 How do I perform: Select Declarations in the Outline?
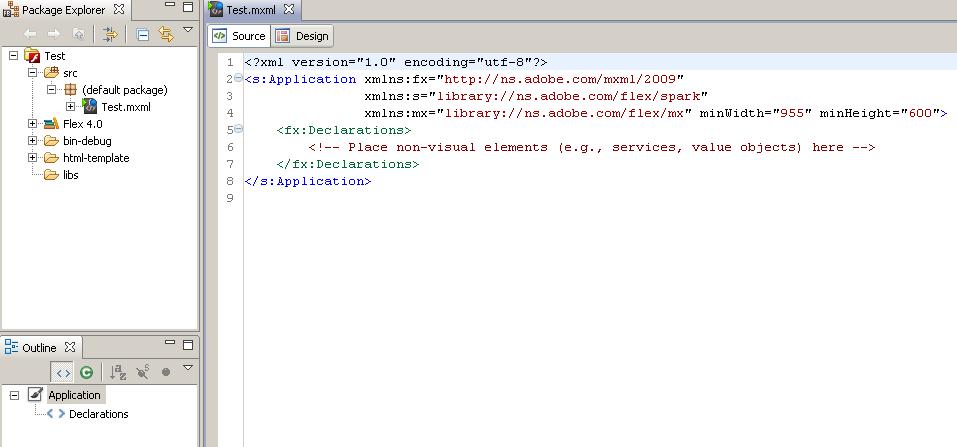pyautogui.click(x=99, y=414)
